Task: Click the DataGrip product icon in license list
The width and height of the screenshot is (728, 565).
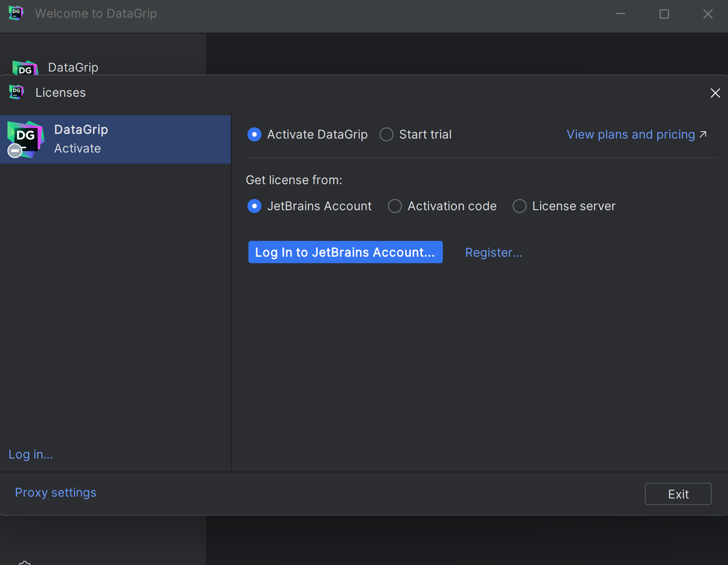Action: coord(26,140)
